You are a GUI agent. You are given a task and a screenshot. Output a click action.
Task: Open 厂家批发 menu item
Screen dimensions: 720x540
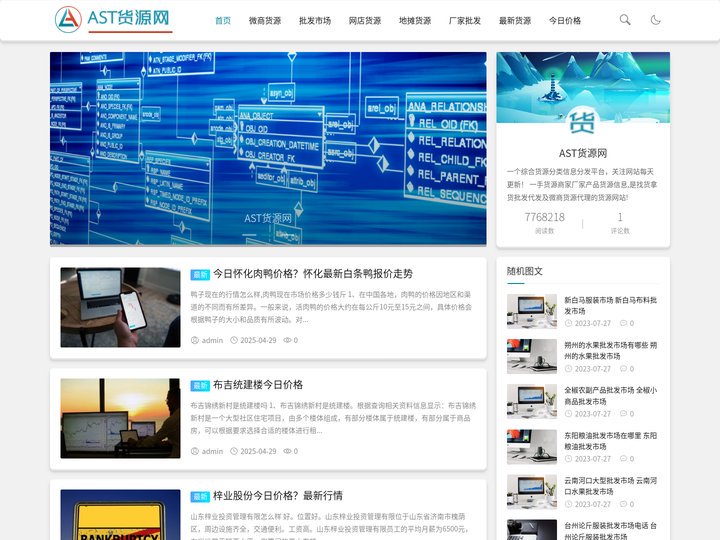[x=465, y=21]
